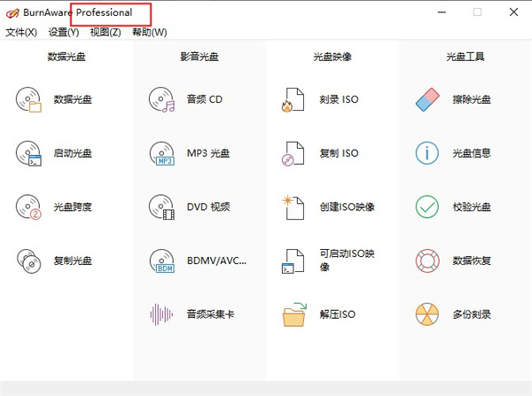Screen dimensions: 532x396
Task: Launch 解压ISO via its label
Action: (x=338, y=314)
